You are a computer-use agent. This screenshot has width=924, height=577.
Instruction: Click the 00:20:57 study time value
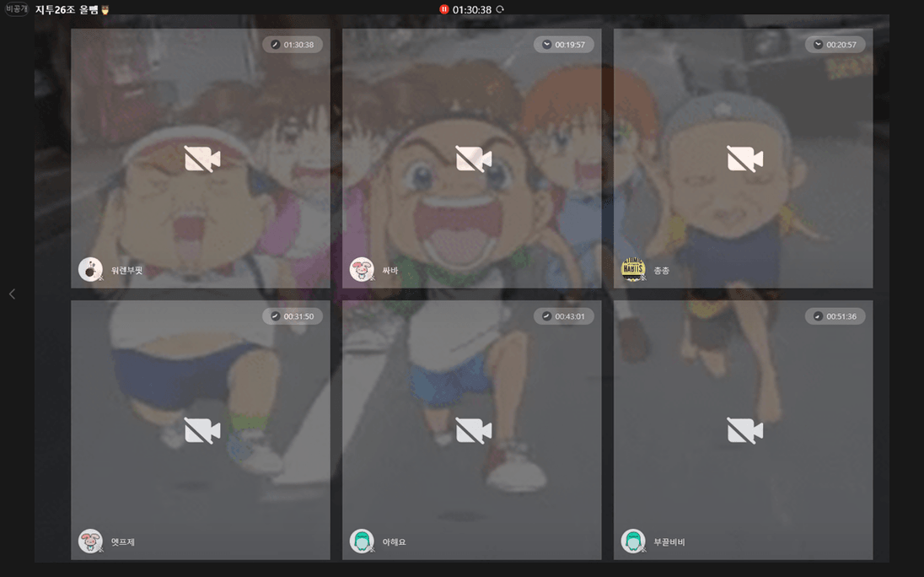coord(841,45)
